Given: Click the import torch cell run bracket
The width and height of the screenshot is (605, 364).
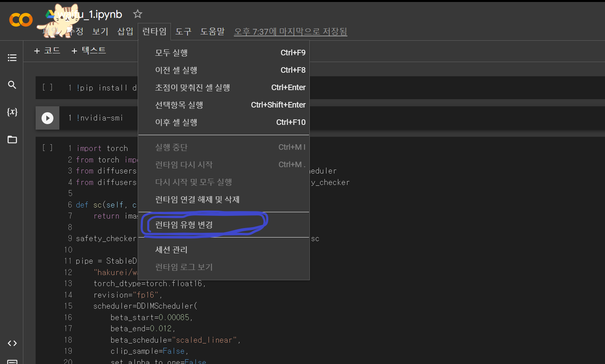Looking at the screenshot, I should pyautogui.click(x=47, y=148).
